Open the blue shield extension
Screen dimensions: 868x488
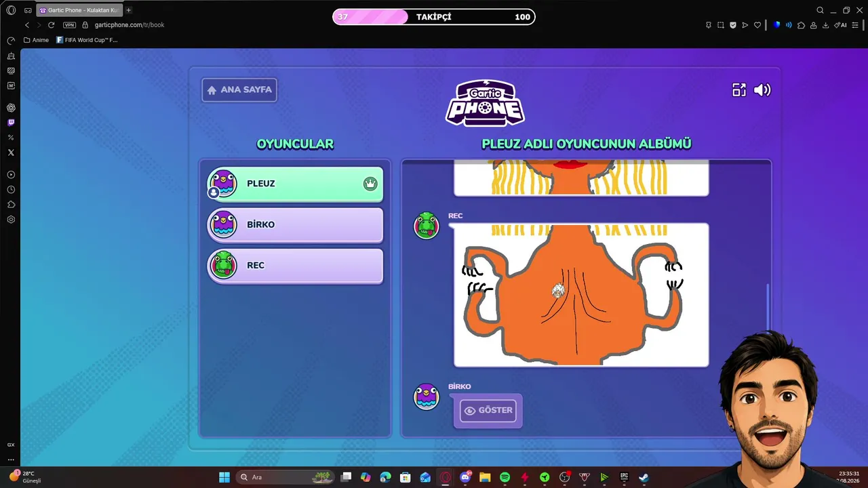776,25
